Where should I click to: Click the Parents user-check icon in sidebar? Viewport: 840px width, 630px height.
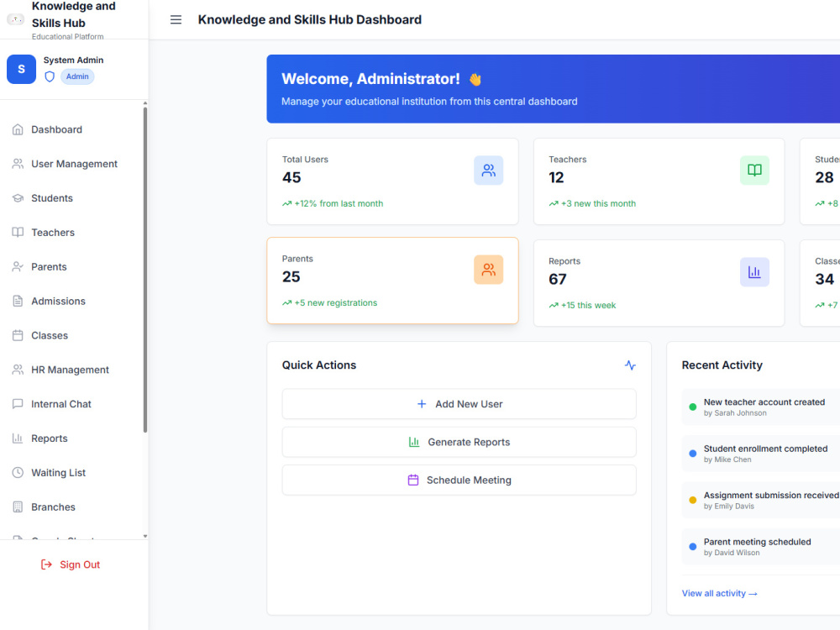18,267
